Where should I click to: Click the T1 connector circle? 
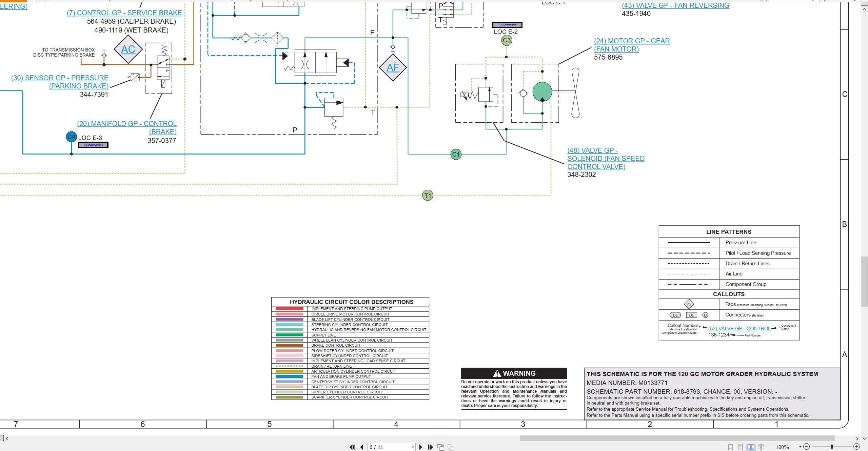coord(428,196)
